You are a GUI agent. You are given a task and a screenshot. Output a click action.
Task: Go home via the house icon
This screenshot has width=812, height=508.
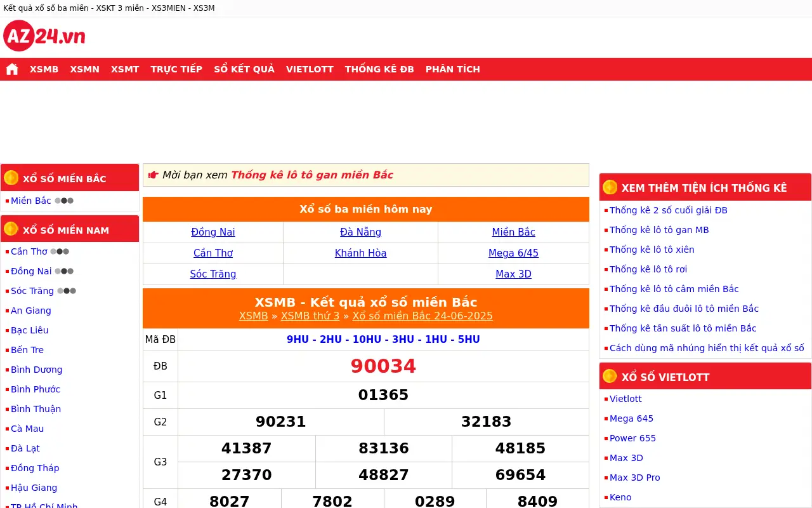pos(12,69)
